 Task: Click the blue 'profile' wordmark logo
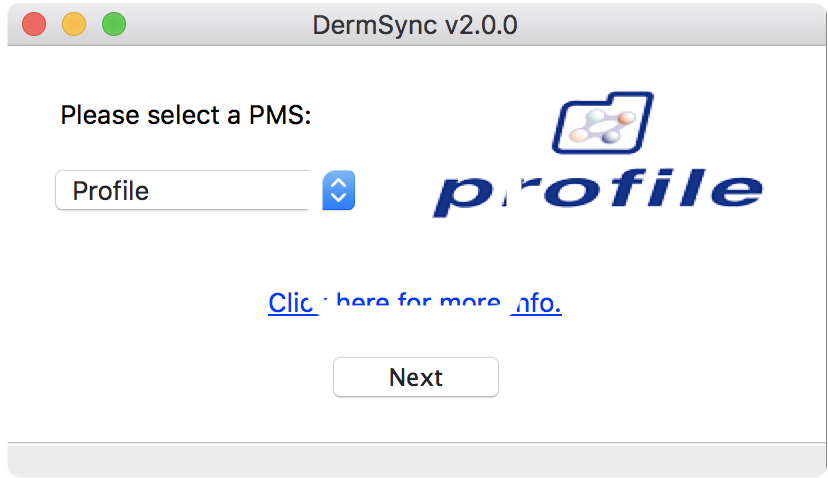tap(598, 192)
